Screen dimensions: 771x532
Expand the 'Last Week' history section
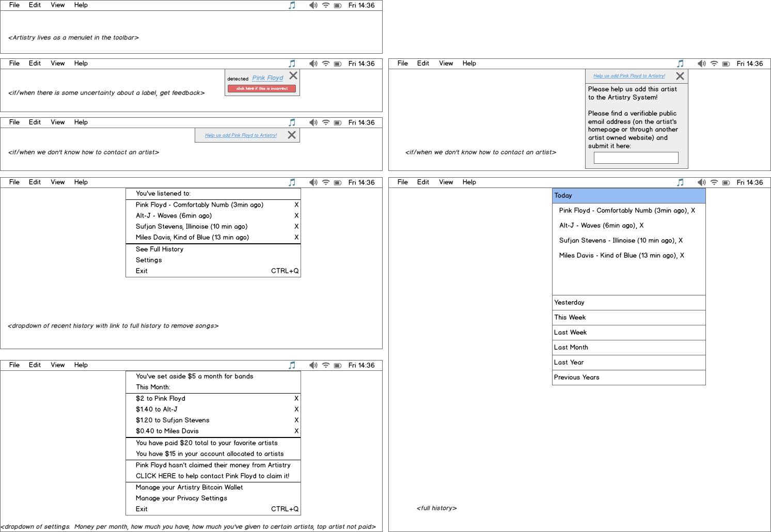tap(629, 333)
